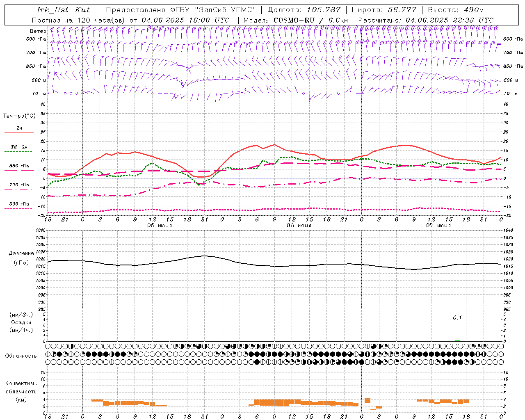This screenshot has width=525, height=420.
Task: Click the Ветер wind panel label
Action: pyautogui.click(x=38, y=31)
